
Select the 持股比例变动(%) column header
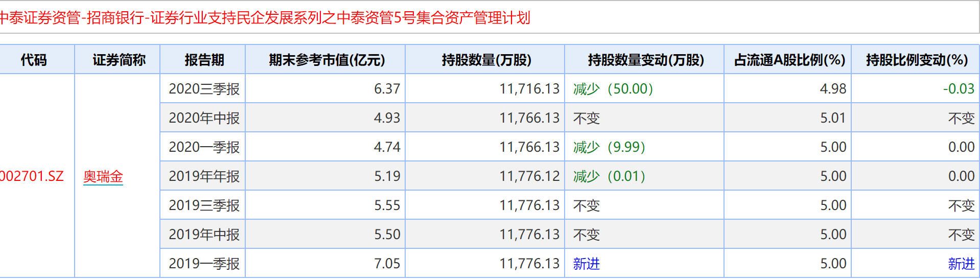[x=917, y=60]
